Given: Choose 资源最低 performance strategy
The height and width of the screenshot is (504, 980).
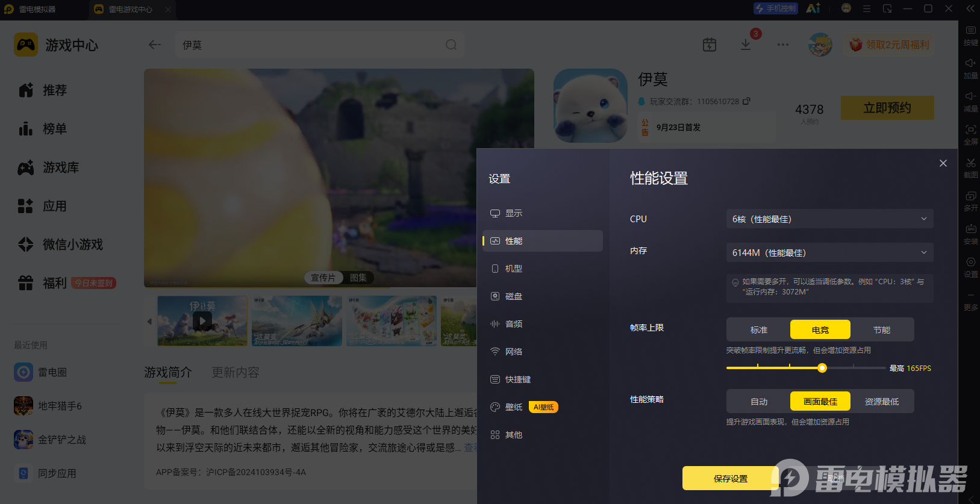Looking at the screenshot, I should click(882, 402).
